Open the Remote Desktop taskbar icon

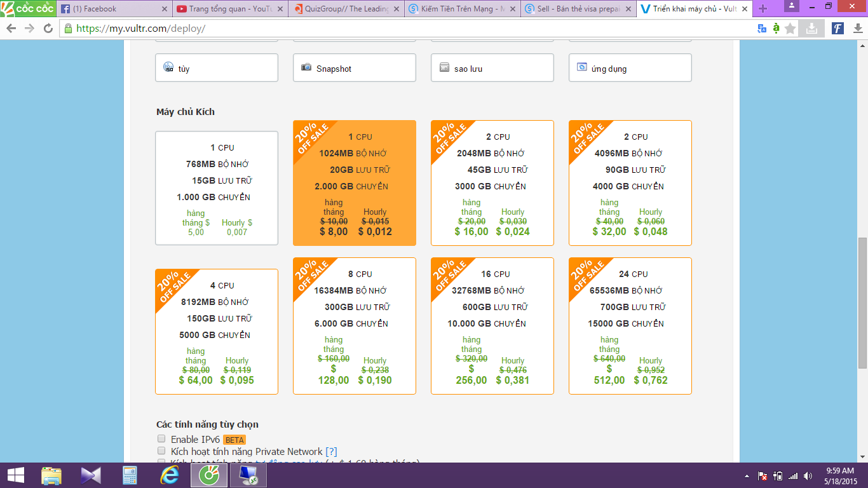248,475
